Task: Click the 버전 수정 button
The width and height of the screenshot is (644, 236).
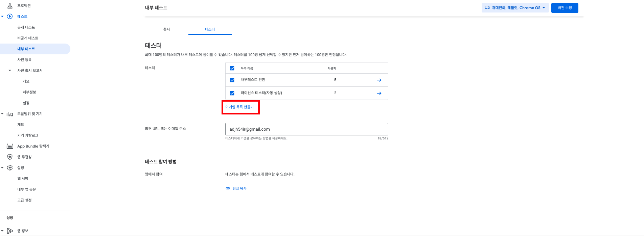Action: pyautogui.click(x=565, y=8)
